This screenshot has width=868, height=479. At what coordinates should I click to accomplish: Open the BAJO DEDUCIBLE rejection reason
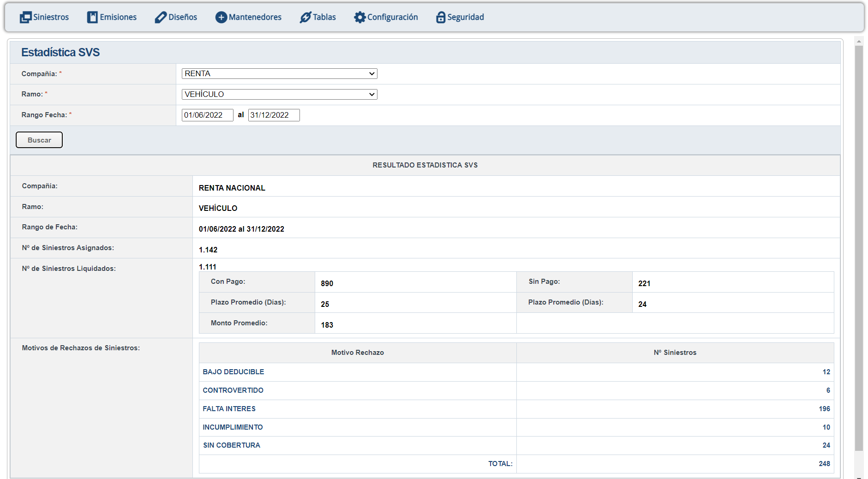233,372
